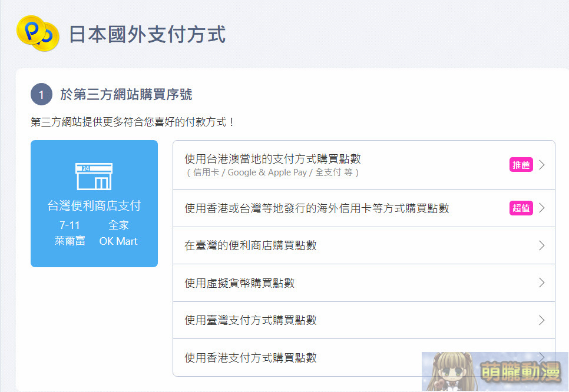Click the 日本國外支付方式 page title
Image resolution: width=569 pixels, height=392 pixels.
[147, 34]
